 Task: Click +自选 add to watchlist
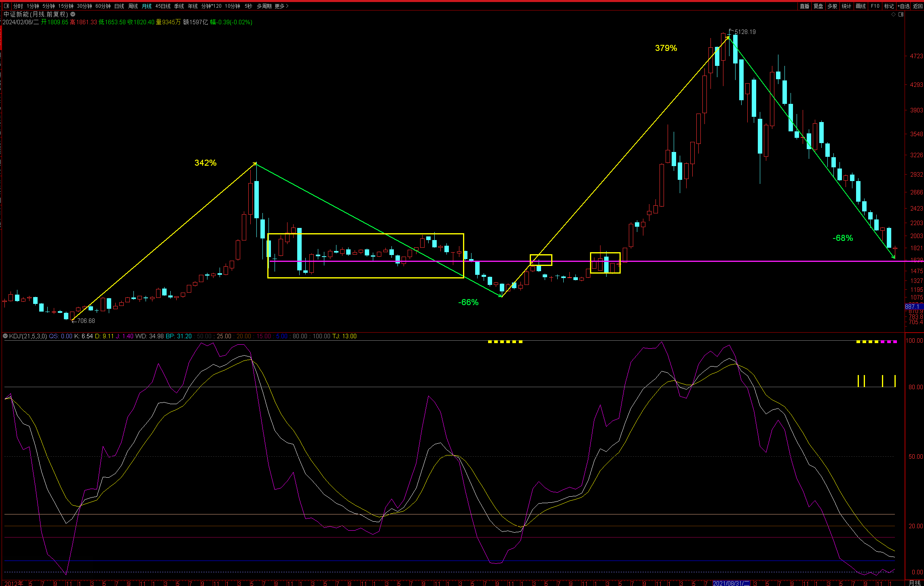point(903,6)
